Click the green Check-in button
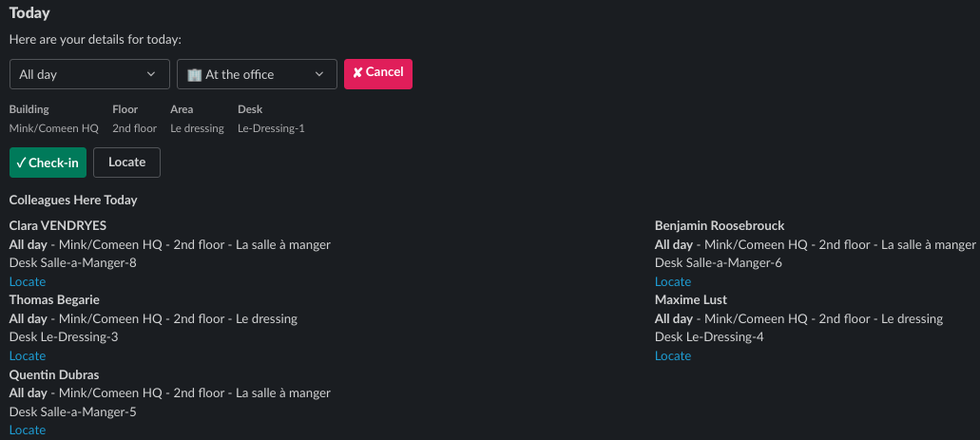The image size is (980, 440). (48, 163)
